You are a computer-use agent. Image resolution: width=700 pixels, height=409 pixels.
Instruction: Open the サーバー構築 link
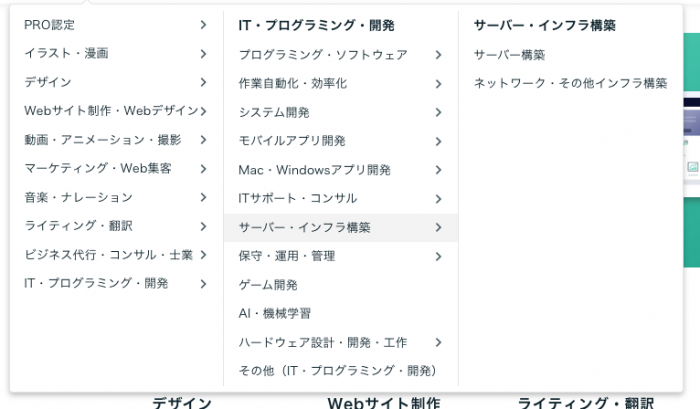509,55
